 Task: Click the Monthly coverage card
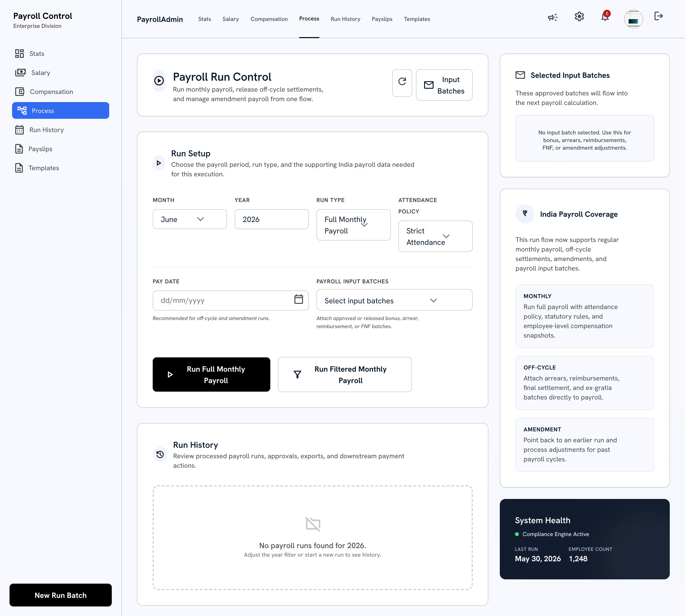pos(585,316)
